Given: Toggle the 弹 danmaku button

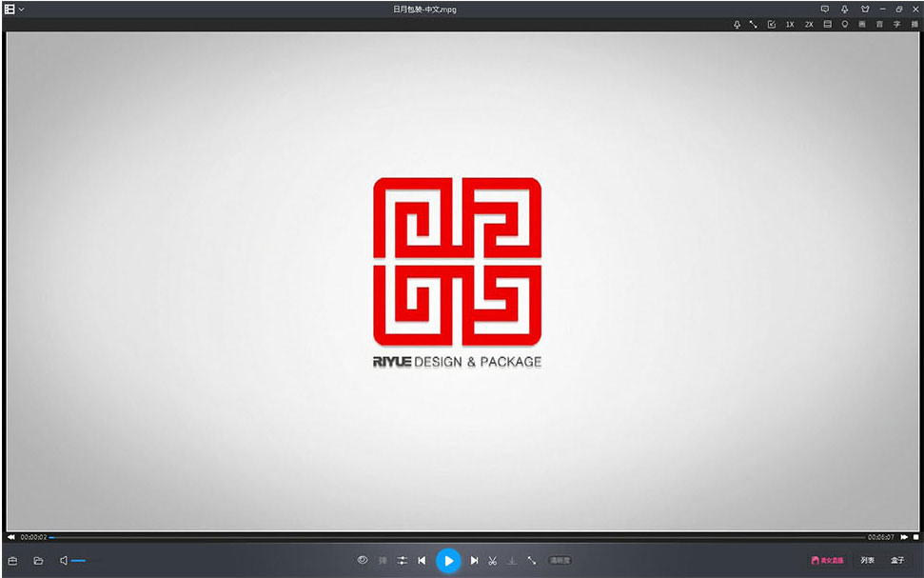Looking at the screenshot, I should (383, 560).
